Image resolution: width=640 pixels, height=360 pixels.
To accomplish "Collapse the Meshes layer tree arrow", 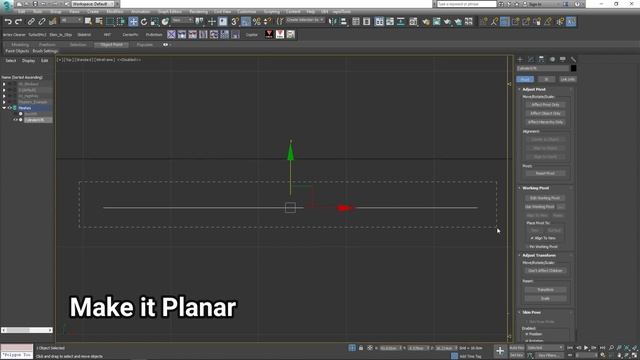I will pyautogui.click(x=4, y=108).
